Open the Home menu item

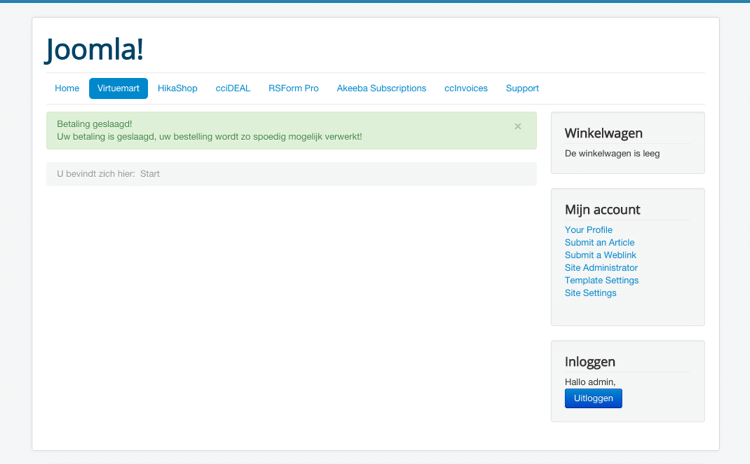[67, 88]
